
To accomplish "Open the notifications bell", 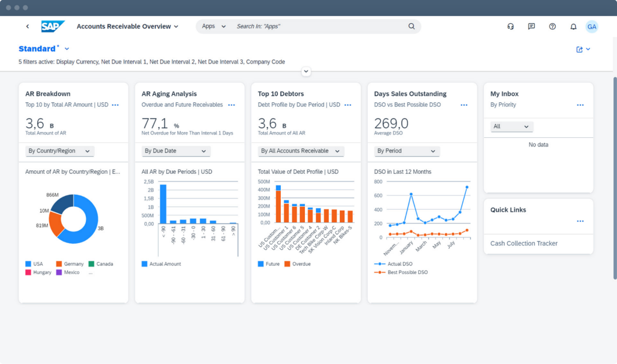I will (573, 27).
